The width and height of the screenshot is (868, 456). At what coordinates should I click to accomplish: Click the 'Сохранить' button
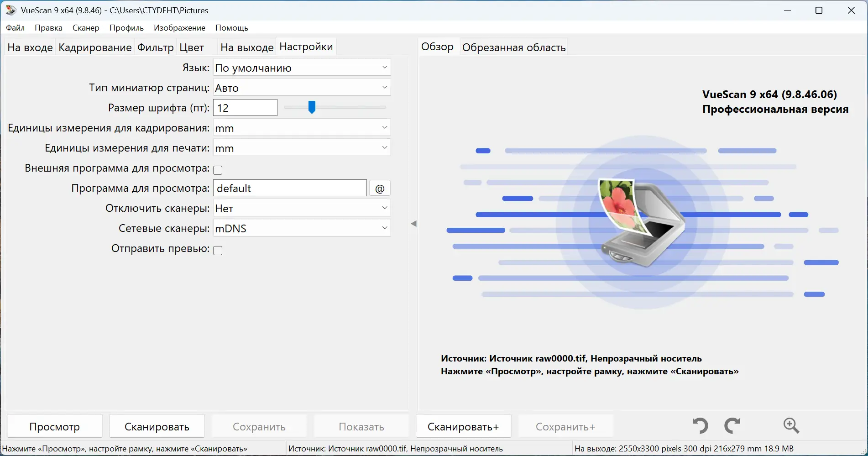click(259, 426)
